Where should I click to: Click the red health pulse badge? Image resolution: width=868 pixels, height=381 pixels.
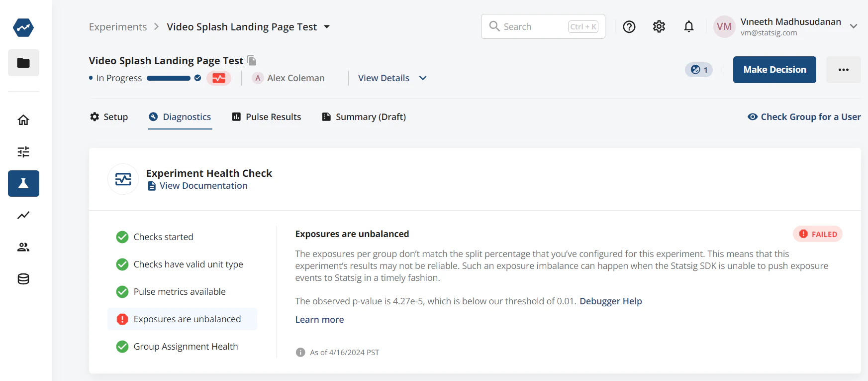[x=219, y=78]
